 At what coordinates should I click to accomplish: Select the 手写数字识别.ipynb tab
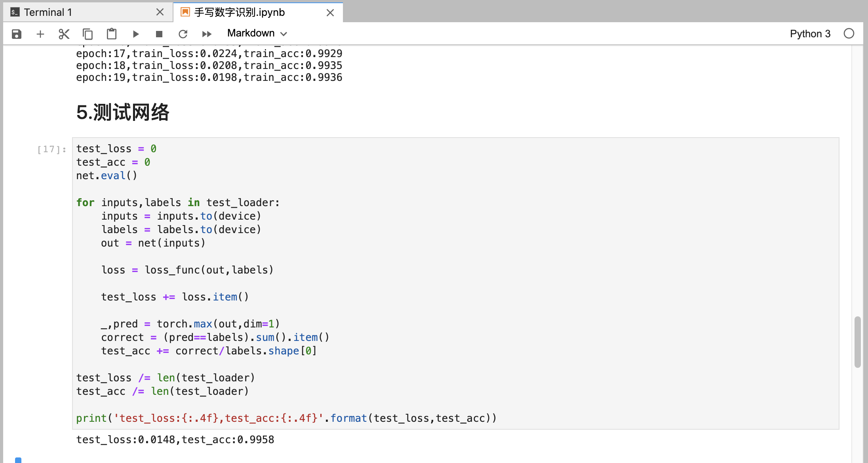click(239, 12)
